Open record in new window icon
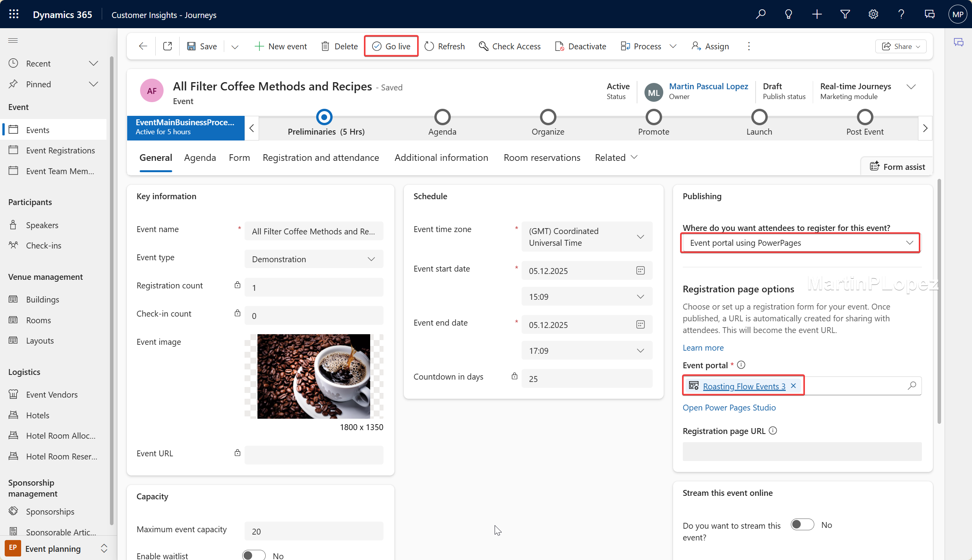This screenshot has width=972, height=560. tap(167, 46)
